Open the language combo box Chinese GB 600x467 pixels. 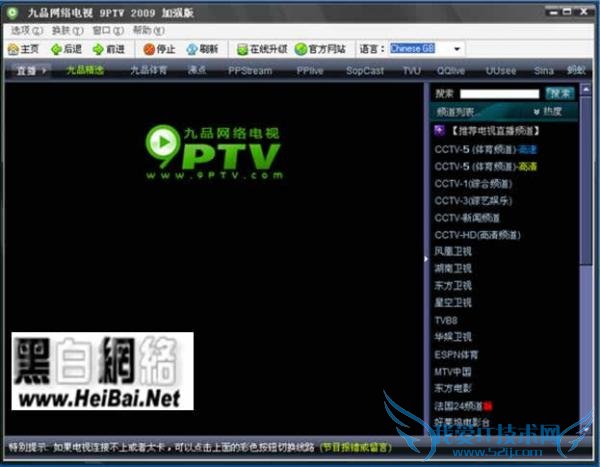click(x=427, y=49)
